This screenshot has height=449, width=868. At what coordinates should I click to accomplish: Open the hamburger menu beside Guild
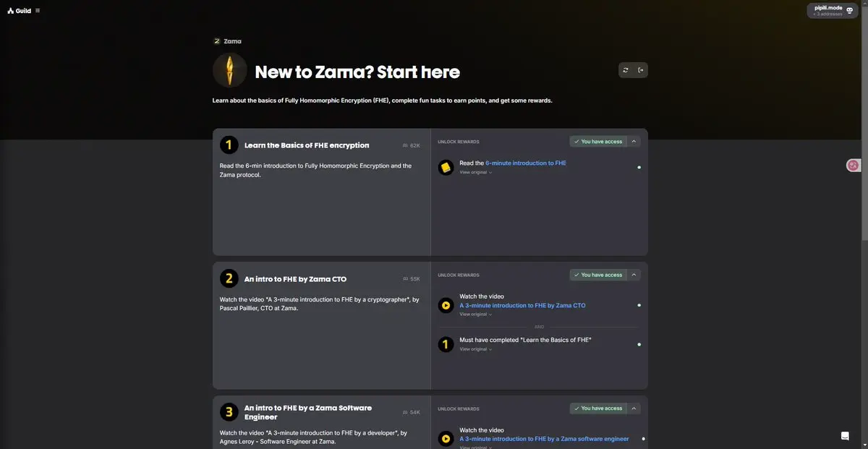[x=38, y=11]
